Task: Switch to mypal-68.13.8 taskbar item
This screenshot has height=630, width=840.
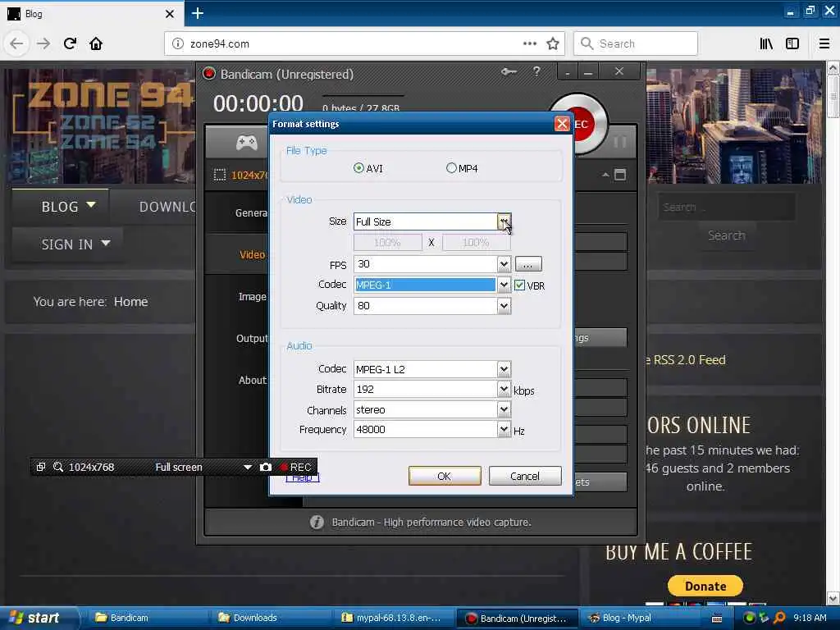Action: tap(393, 618)
